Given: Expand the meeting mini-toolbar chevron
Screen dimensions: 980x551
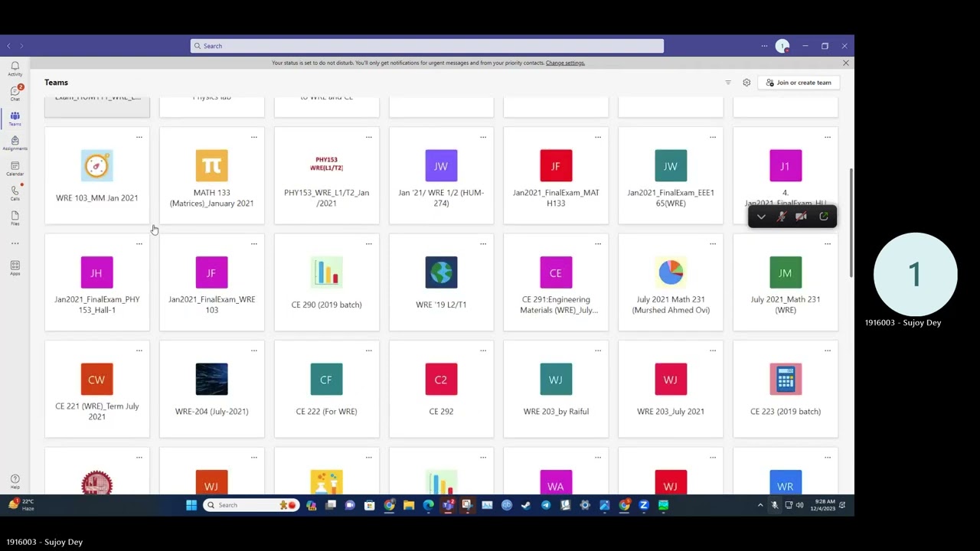Looking at the screenshot, I should pos(761,217).
